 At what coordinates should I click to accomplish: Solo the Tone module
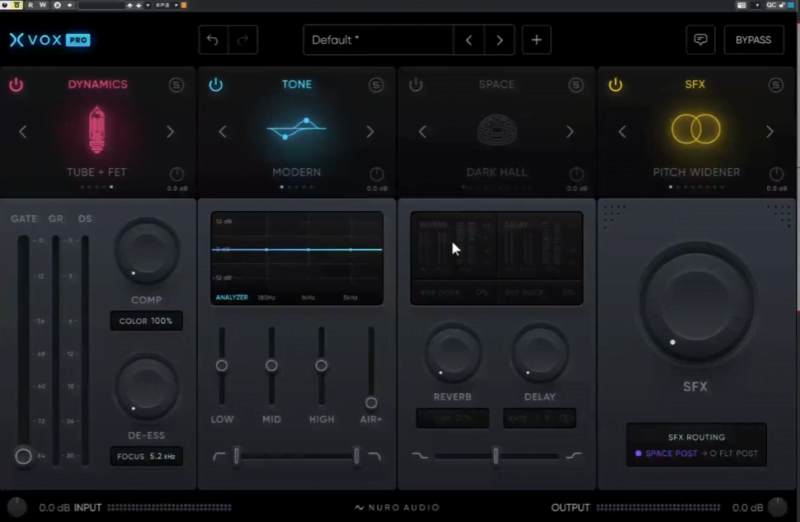[x=376, y=85]
